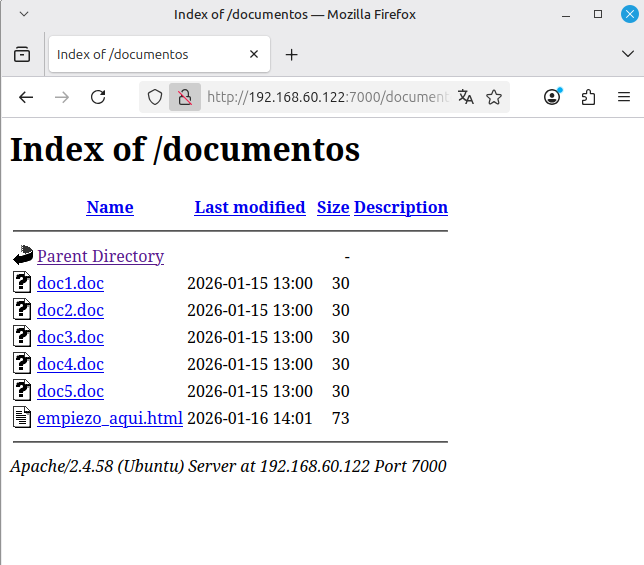This screenshot has height=565, width=644.
Task: Reload the current page
Action: click(98, 97)
